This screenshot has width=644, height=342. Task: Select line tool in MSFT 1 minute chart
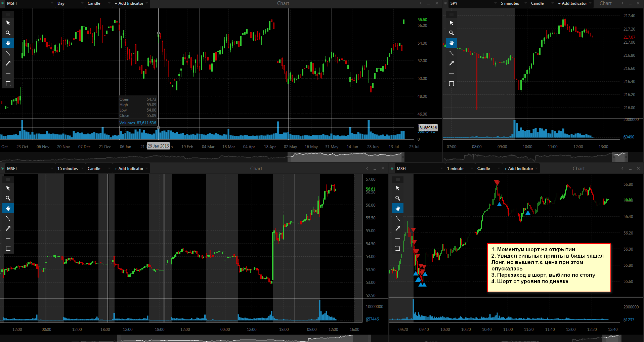click(398, 218)
